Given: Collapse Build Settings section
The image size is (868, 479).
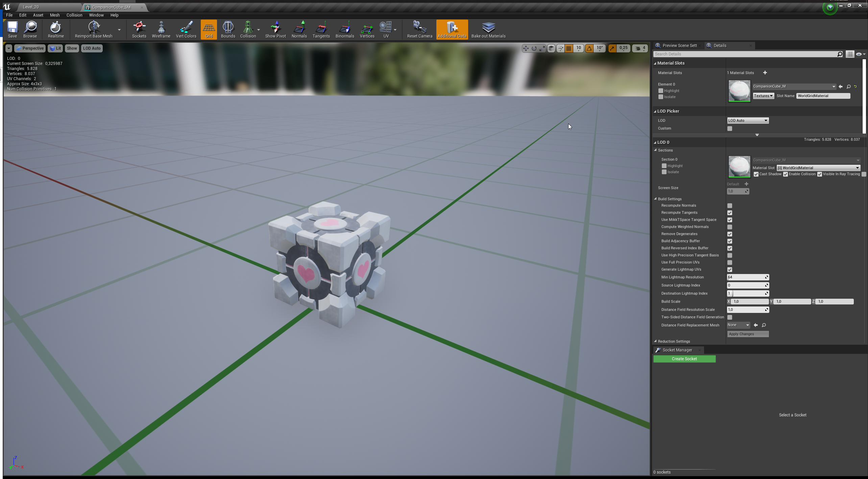Looking at the screenshot, I should [655, 199].
